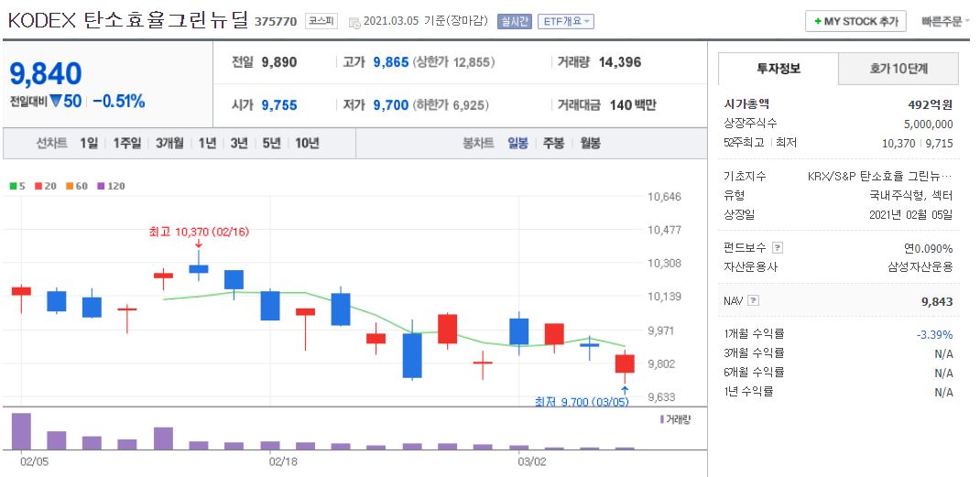Viewport: 980px width, 477px height.
Task: Switch to the 호가10단계 tab
Action: (x=898, y=69)
